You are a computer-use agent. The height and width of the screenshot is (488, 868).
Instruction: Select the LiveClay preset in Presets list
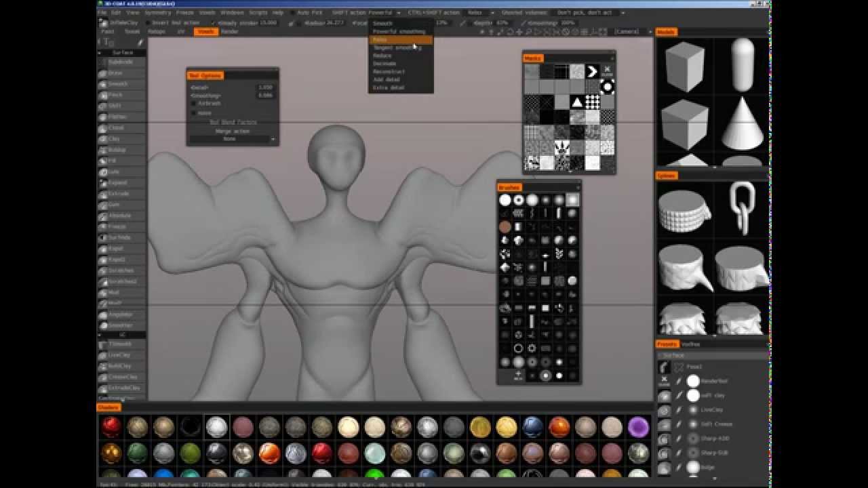pyautogui.click(x=713, y=410)
